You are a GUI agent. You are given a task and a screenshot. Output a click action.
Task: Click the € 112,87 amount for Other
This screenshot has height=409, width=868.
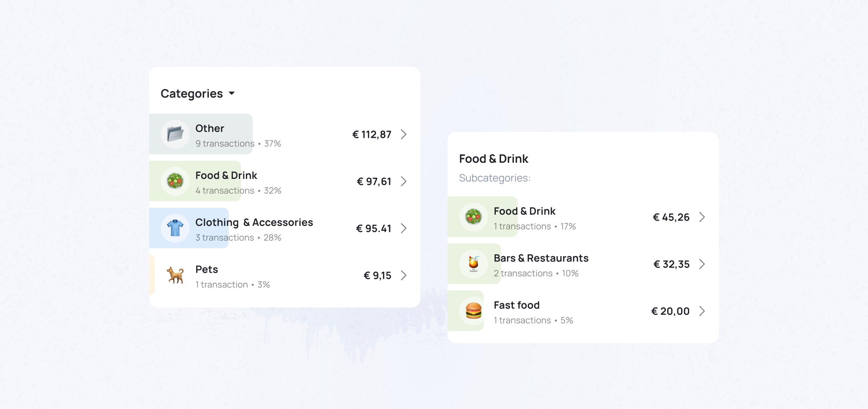pyautogui.click(x=372, y=134)
